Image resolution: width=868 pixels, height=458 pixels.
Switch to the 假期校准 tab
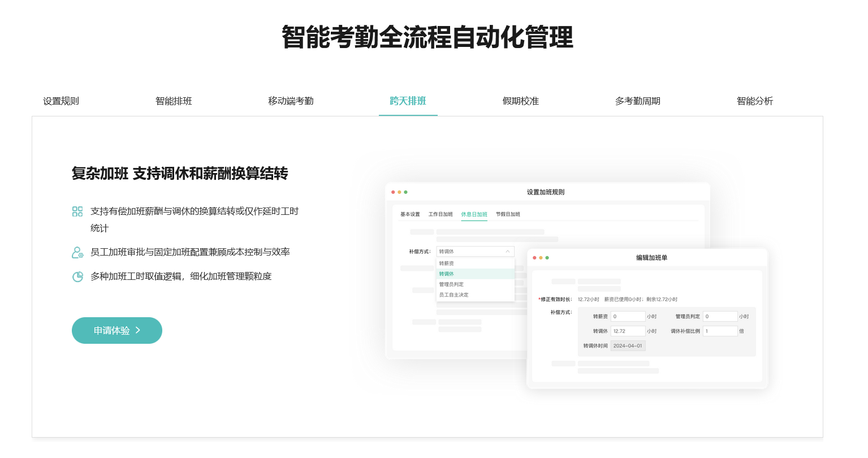pyautogui.click(x=521, y=101)
